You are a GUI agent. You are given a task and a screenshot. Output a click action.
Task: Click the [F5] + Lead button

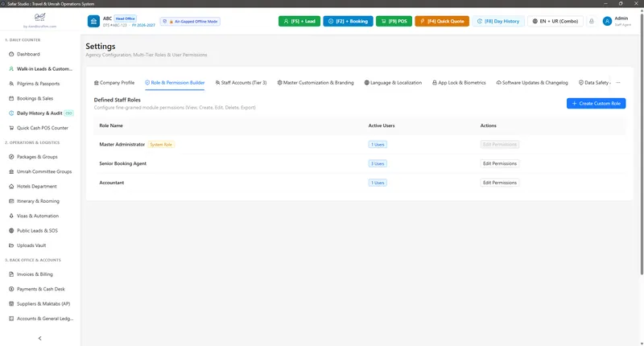[x=299, y=22]
